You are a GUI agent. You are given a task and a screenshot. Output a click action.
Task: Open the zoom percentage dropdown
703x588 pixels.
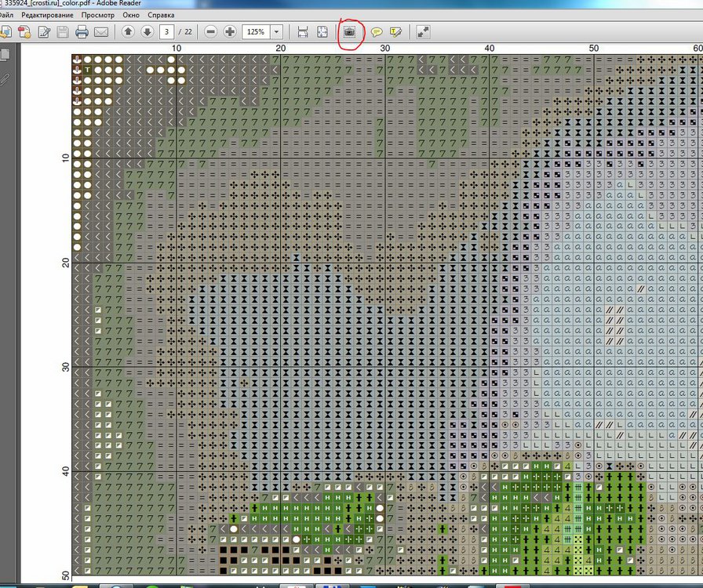tap(277, 32)
